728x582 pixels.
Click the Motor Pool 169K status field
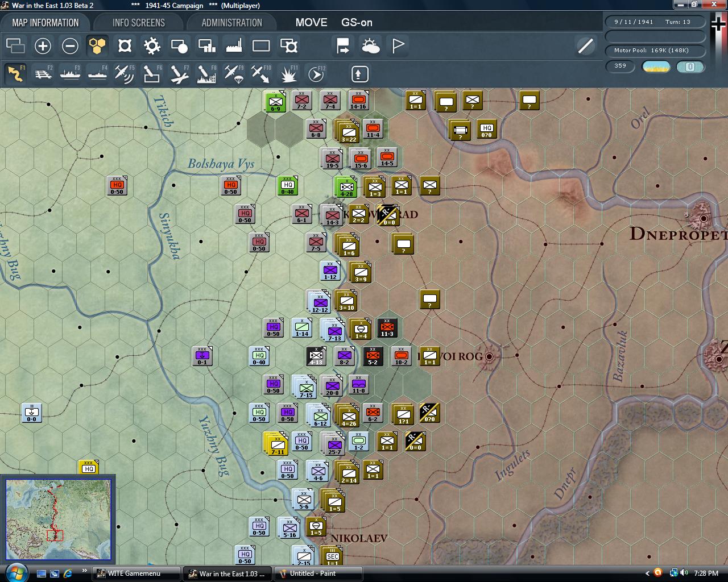656,51
